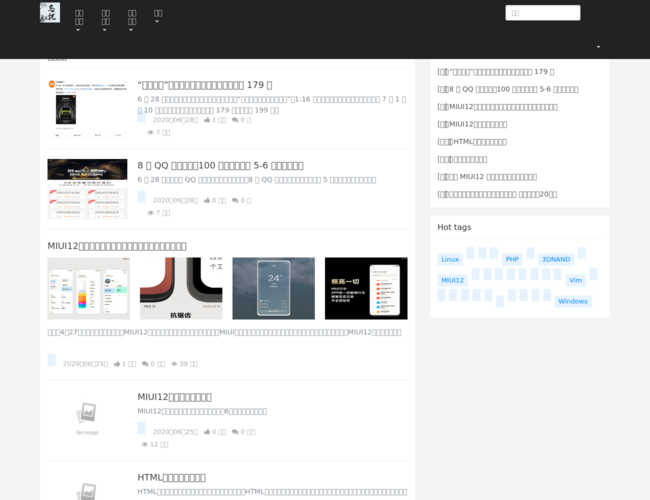Click the comment icon on the 8 QQ post
Screen dimensions: 650x500
236,200
